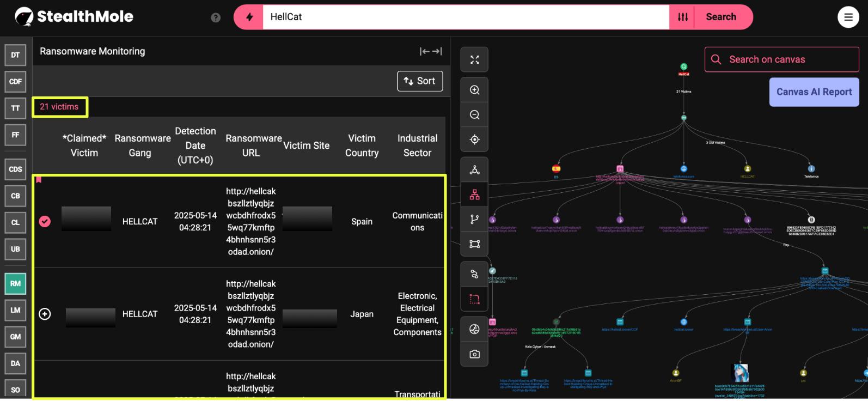
Task: Open the DT sidebar module
Action: (x=15, y=55)
